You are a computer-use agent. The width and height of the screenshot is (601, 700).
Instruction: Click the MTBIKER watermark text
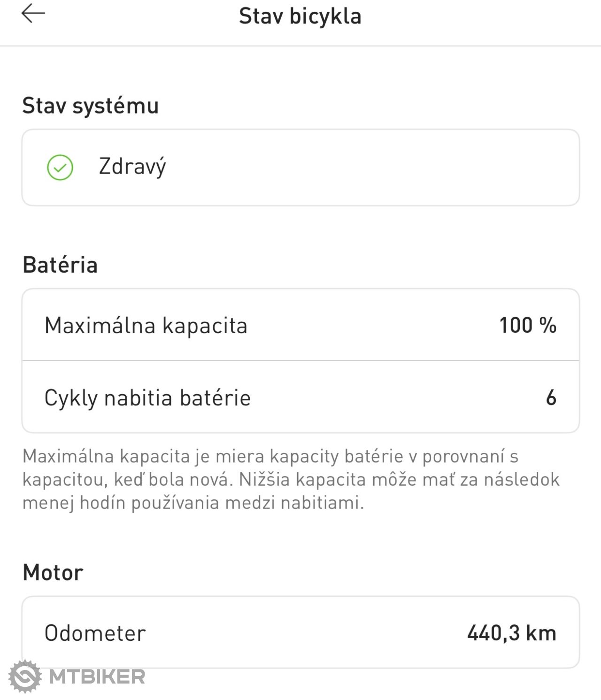[97, 677]
